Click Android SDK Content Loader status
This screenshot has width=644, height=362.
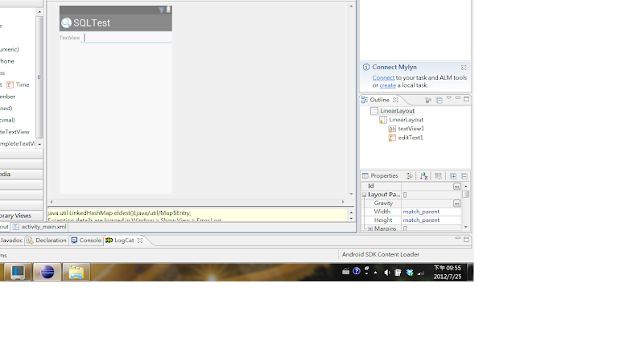381,255
